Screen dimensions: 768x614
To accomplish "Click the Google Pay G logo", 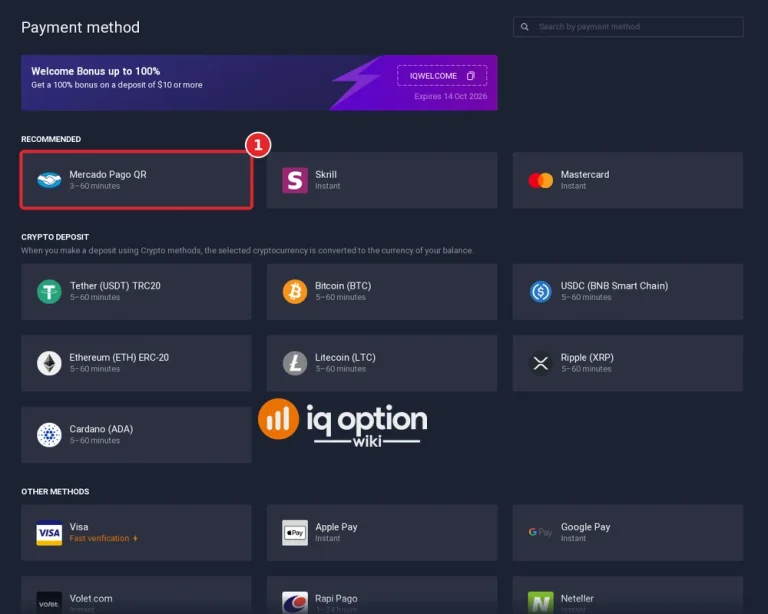I will [x=540, y=532].
